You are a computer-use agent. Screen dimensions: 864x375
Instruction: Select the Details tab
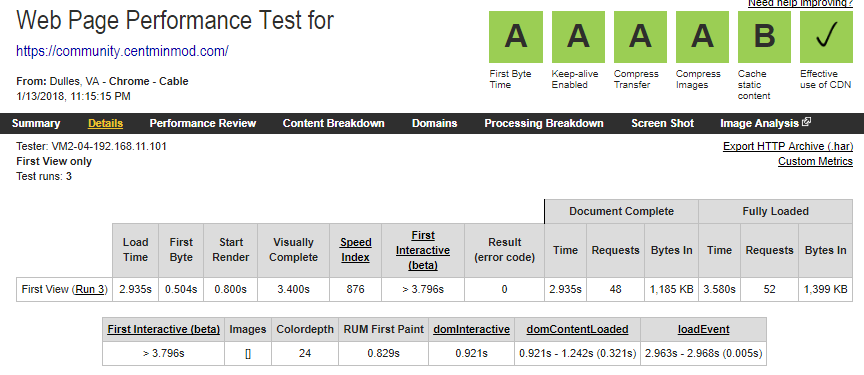(105, 123)
